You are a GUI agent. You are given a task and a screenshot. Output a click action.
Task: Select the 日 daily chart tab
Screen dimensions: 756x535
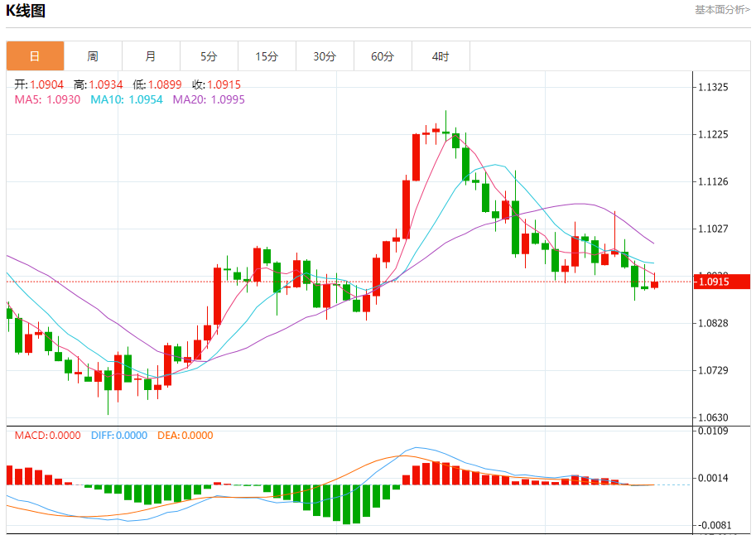36,56
